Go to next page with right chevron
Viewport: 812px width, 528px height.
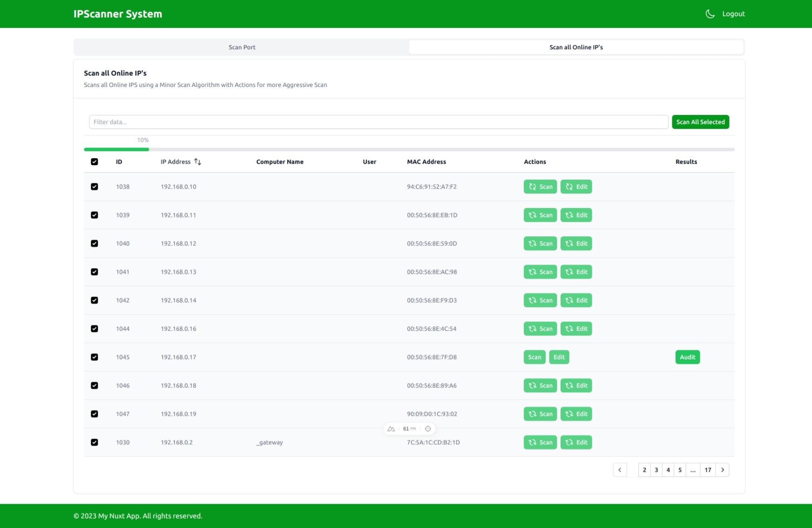[722, 470]
